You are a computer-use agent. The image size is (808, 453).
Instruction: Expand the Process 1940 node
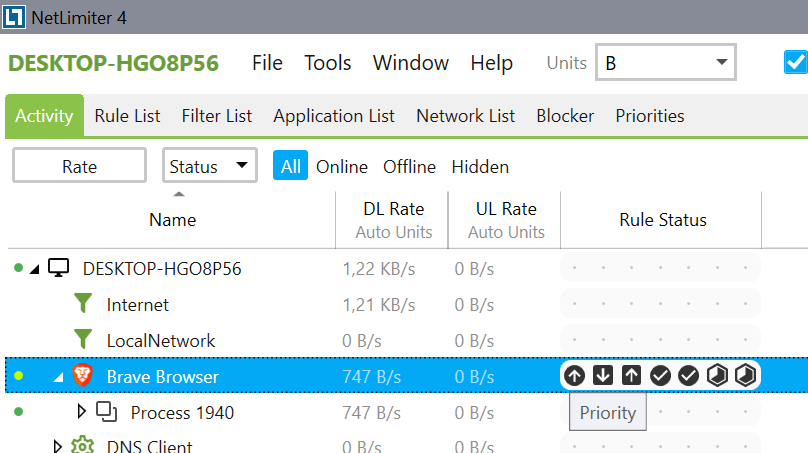coord(81,411)
